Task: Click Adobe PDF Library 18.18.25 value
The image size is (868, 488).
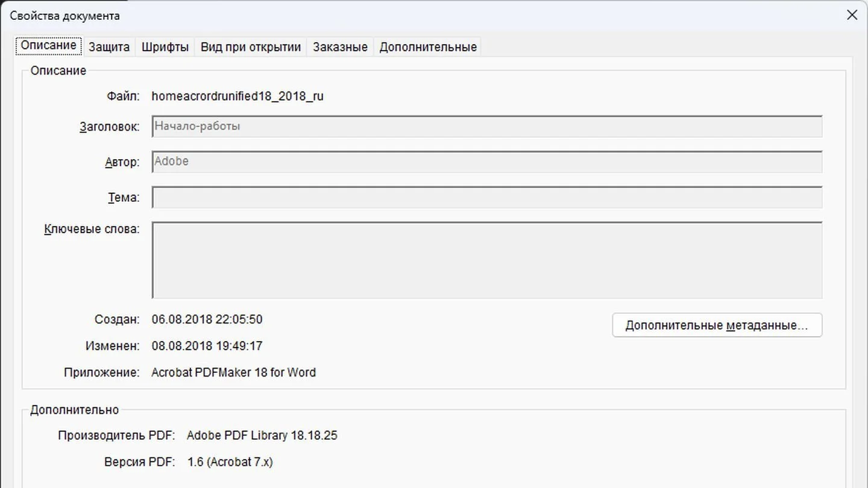Action: pos(262,435)
